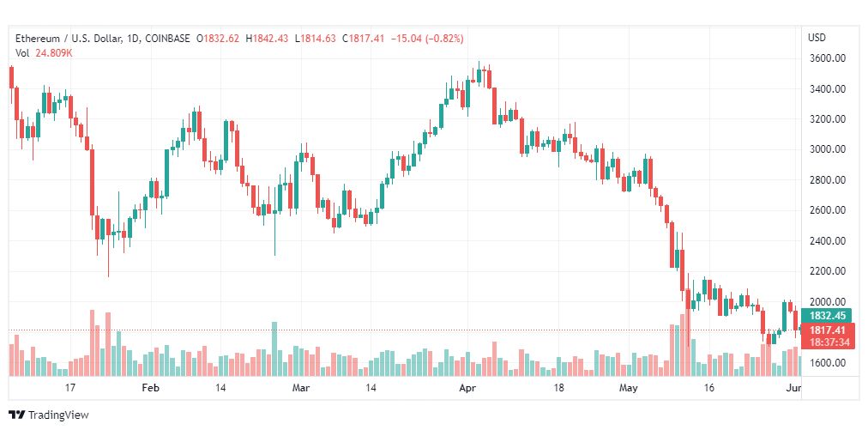This screenshot has height=430, width=868.
Task: Click the TradingView logo icon
Action: 16,415
